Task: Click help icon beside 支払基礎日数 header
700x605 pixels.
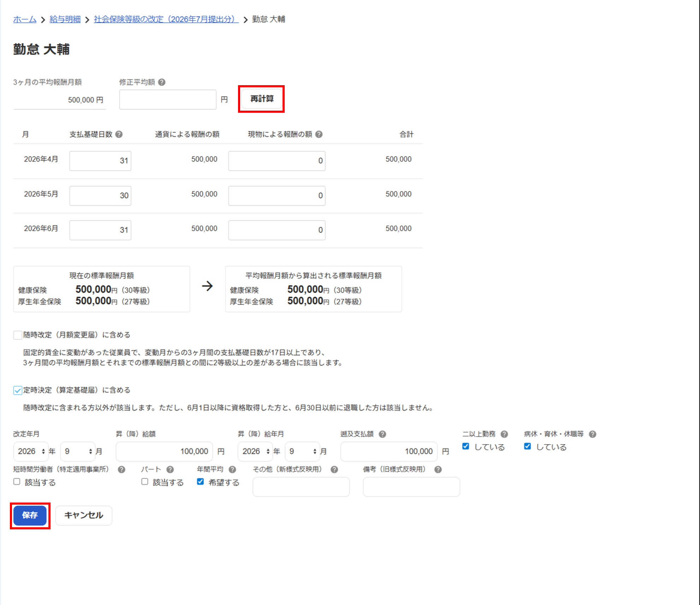Action: [x=119, y=134]
